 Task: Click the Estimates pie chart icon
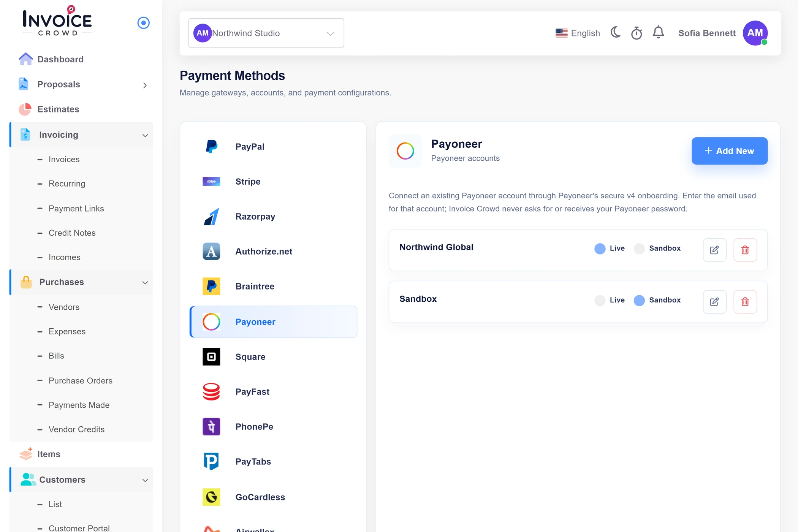[x=25, y=109]
